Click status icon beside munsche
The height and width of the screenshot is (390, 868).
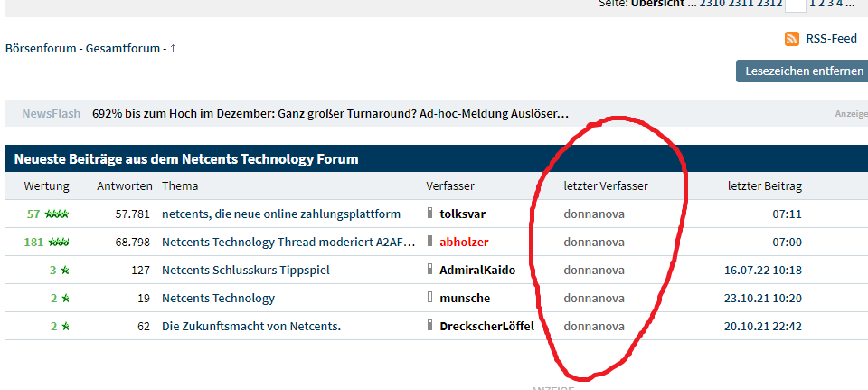429,297
